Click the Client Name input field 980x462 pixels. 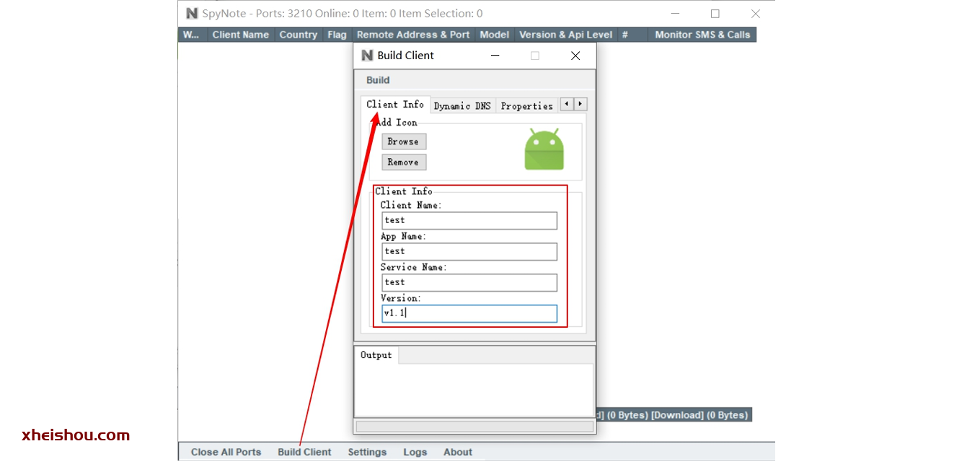click(x=469, y=220)
